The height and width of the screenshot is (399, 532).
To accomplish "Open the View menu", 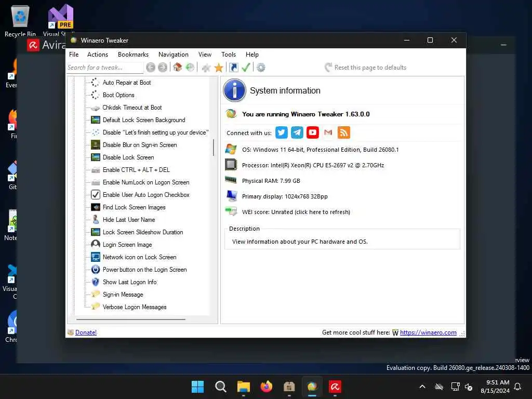I will pos(205,54).
